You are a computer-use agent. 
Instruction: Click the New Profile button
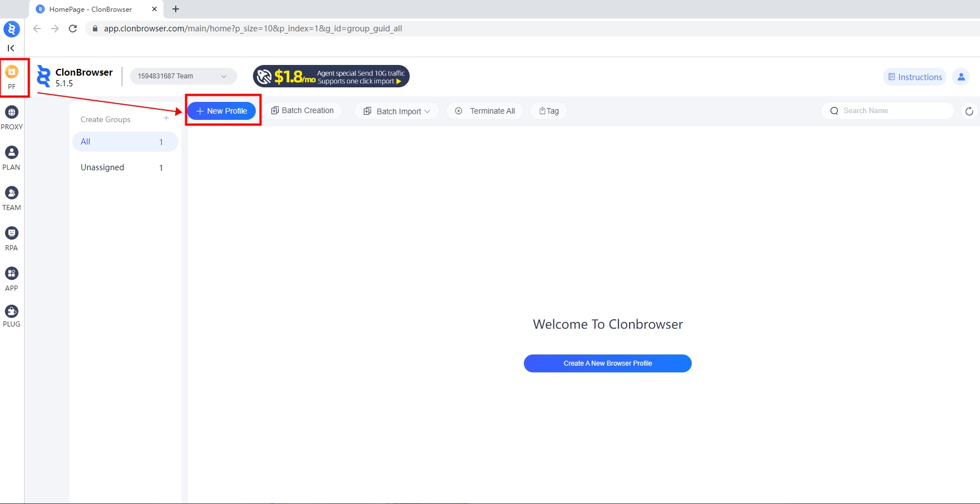tap(222, 111)
